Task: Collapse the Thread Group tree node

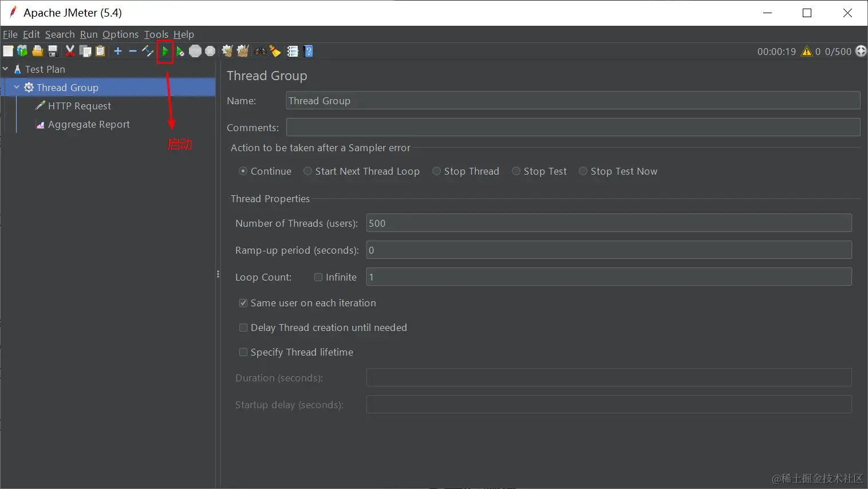Action: 17,88
